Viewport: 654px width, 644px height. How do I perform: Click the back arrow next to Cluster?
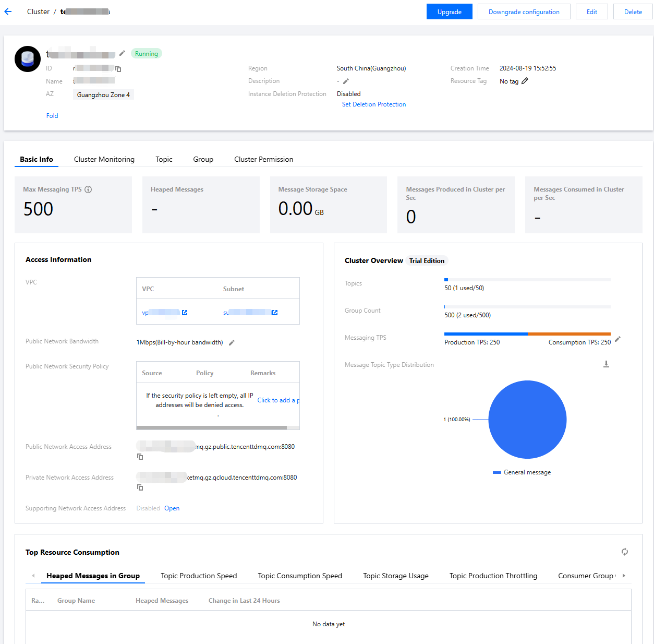(x=8, y=11)
